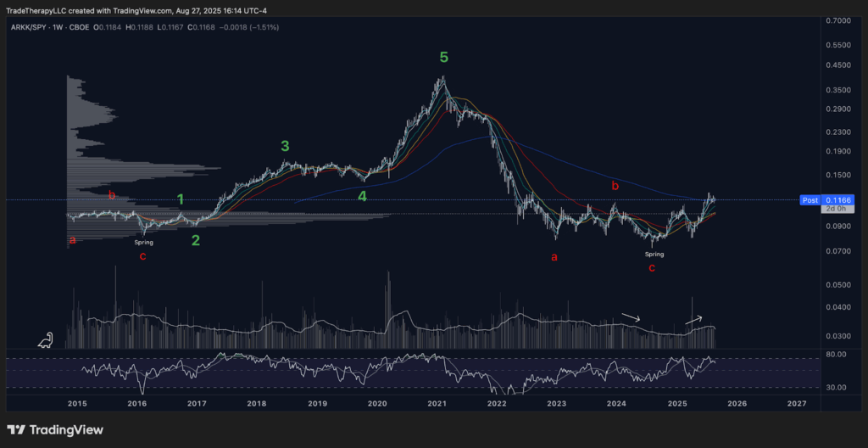This screenshot has width=868, height=448.
Task: Click the 2d 0h countdown label
Action: pos(835,209)
